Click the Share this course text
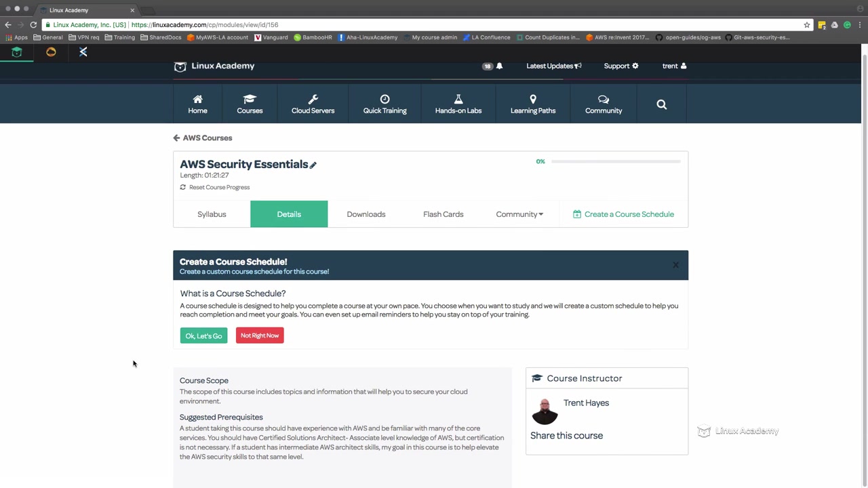The width and height of the screenshot is (868, 488). click(566, 436)
